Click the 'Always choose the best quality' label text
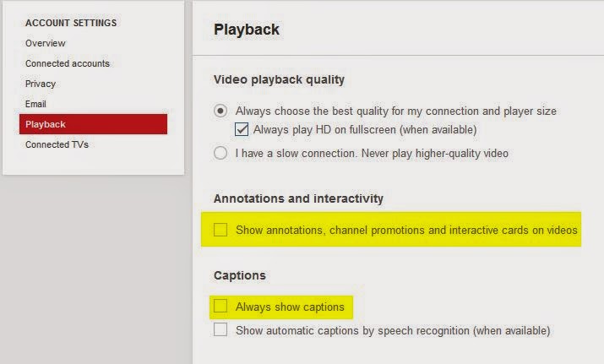This screenshot has height=364, width=604. coord(395,111)
